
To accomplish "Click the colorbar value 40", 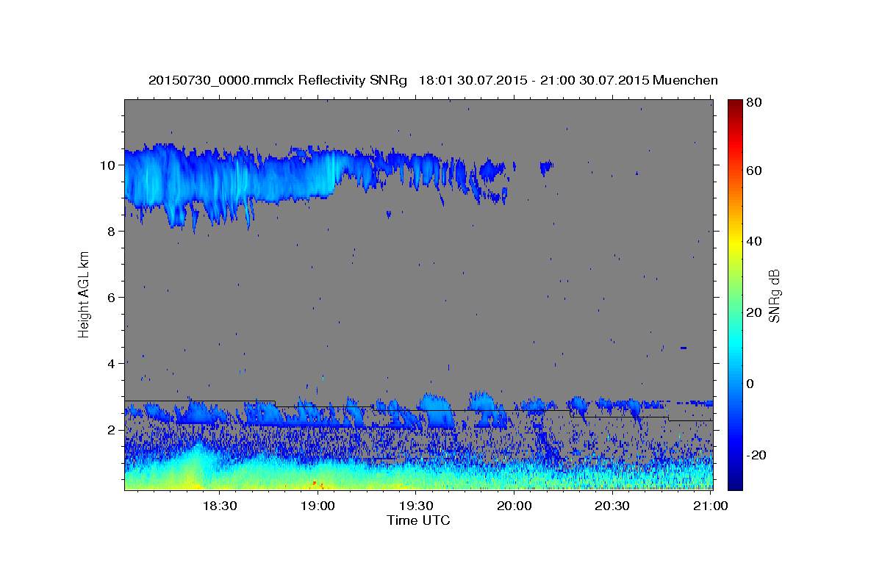I will (753, 241).
